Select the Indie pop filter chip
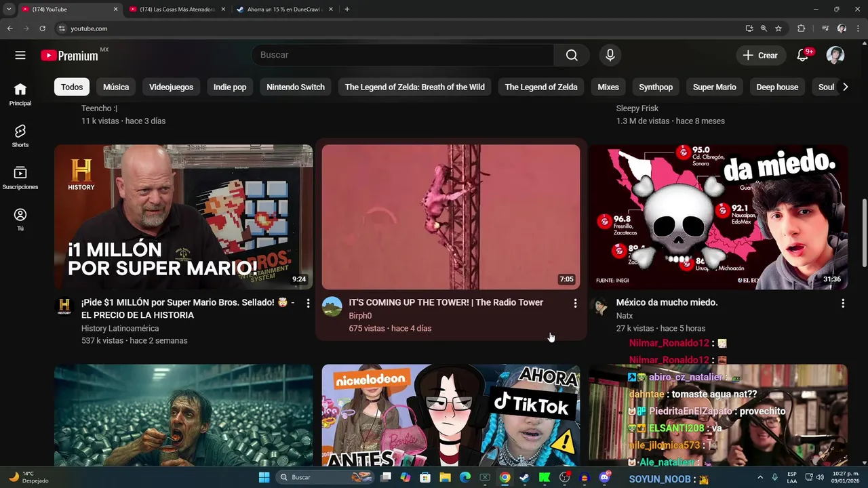Screen dimensions: 868x488 pyautogui.click(x=230, y=87)
